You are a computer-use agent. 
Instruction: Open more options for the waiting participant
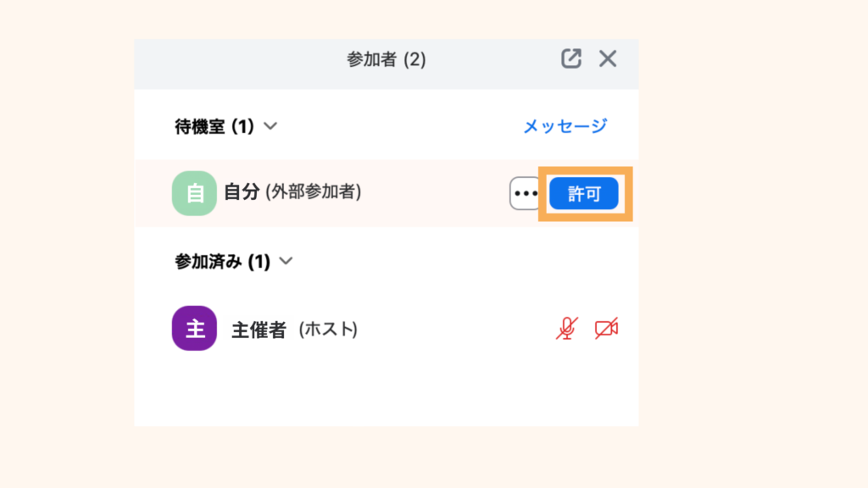[526, 193]
